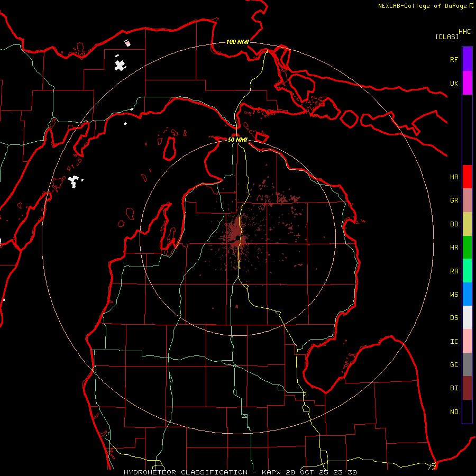Click the BI legend label
This screenshot has width=476, height=476.
coord(454,388)
